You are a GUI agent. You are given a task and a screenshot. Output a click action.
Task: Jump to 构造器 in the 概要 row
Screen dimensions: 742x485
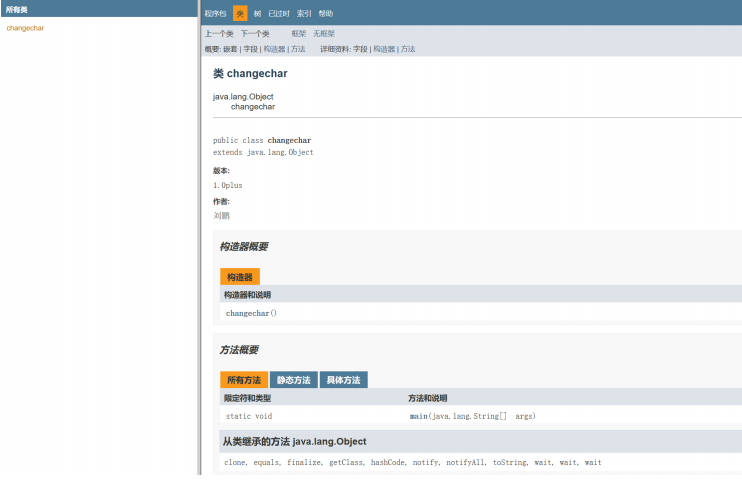coord(274,49)
